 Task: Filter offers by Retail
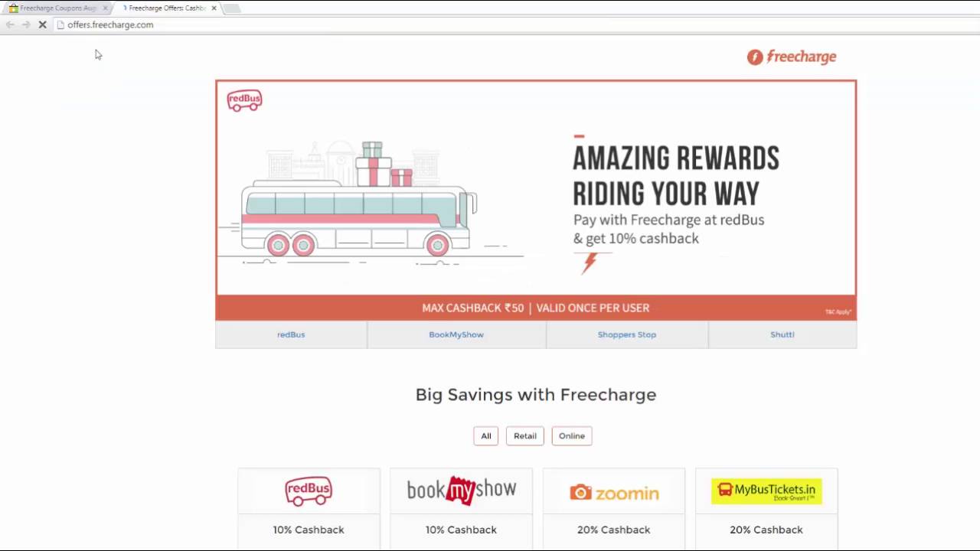tap(525, 435)
